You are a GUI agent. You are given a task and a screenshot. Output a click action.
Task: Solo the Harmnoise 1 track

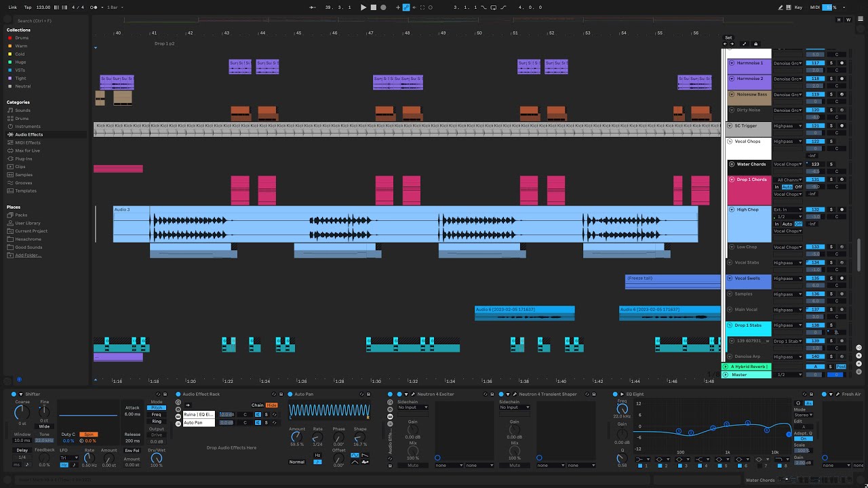tap(831, 63)
